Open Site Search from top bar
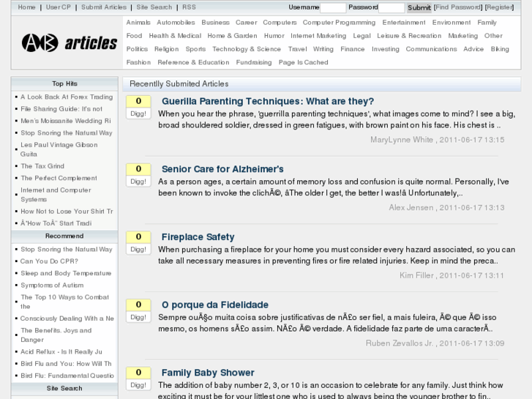 click(154, 7)
